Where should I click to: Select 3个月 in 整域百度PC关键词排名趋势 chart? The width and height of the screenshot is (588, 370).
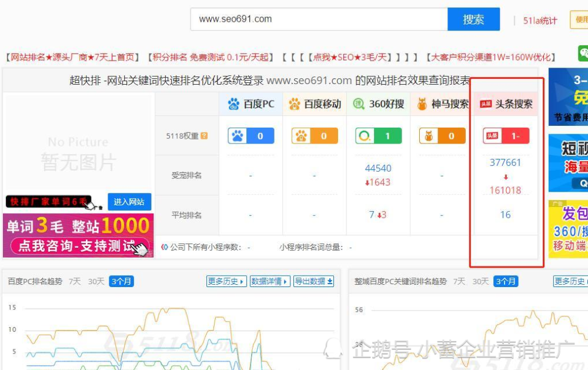506,281
